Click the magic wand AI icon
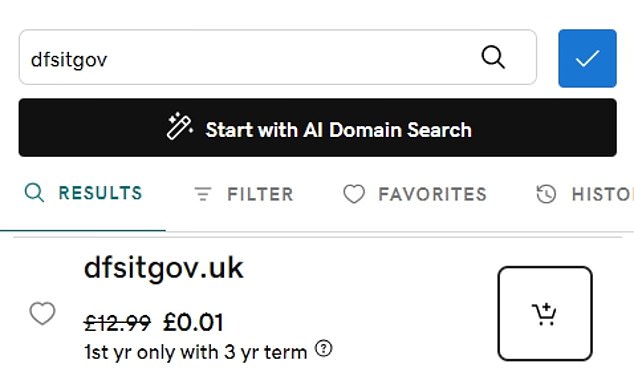Screen dimensions: 634x384 point(180,127)
